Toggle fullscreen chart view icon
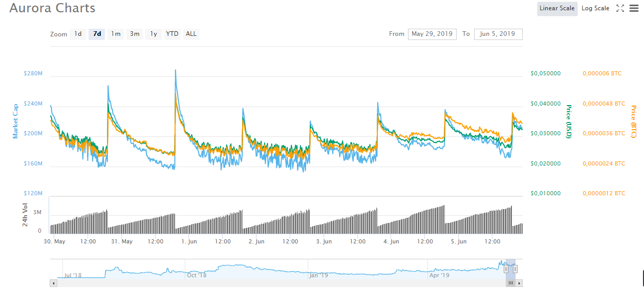 tap(620, 8)
